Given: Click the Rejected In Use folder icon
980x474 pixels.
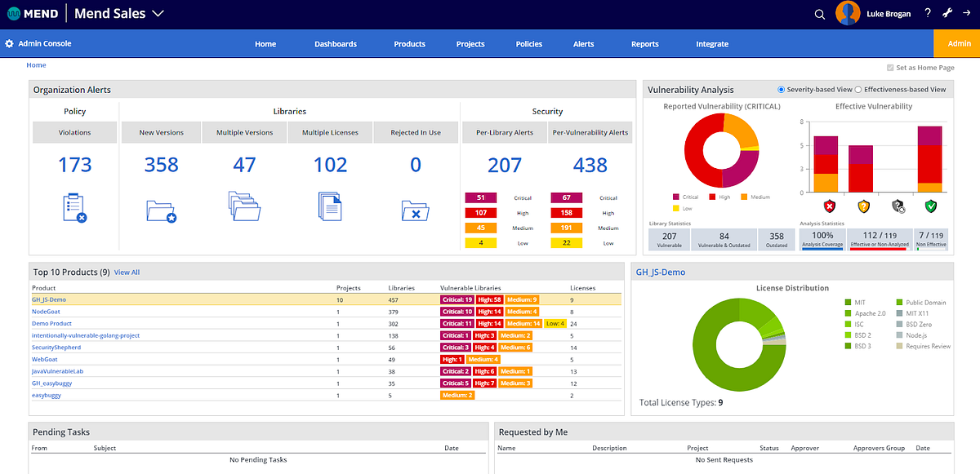Looking at the screenshot, I should coord(415,209).
